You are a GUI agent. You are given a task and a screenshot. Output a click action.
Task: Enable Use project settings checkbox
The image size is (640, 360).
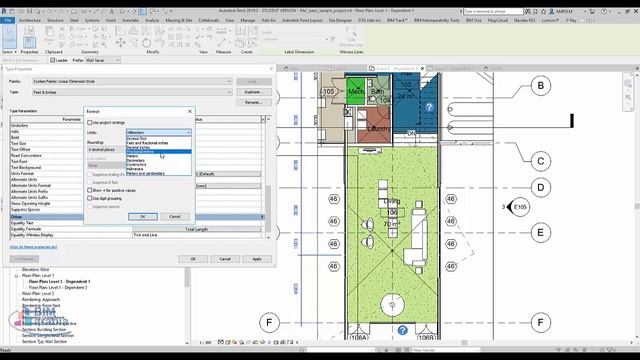(x=90, y=122)
